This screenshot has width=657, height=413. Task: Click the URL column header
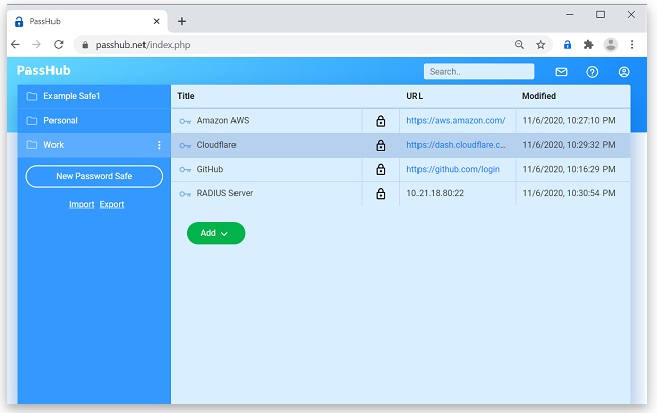coord(414,96)
